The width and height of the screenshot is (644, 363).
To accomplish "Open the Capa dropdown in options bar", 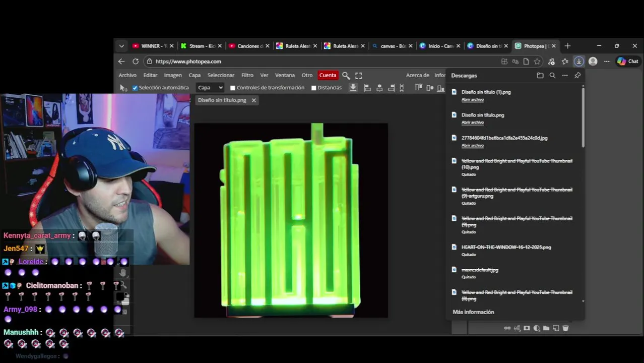I will tap(210, 87).
